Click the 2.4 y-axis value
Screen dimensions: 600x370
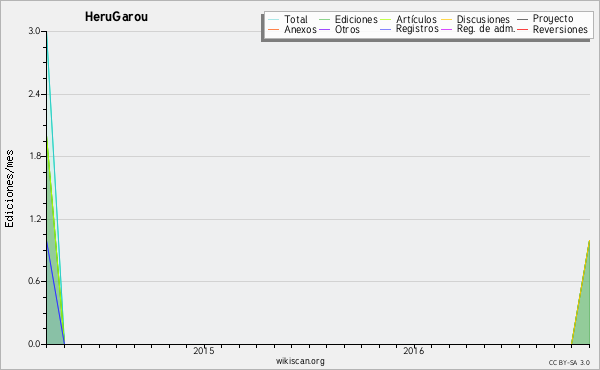(x=34, y=94)
